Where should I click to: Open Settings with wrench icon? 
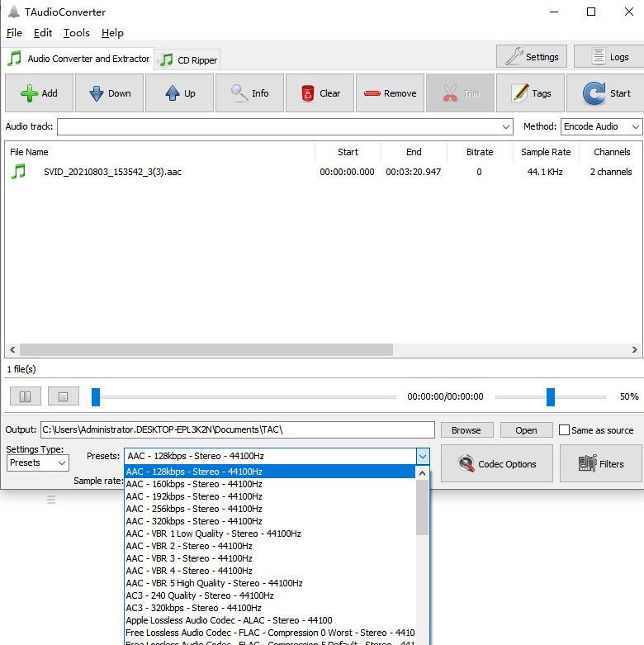532,56
